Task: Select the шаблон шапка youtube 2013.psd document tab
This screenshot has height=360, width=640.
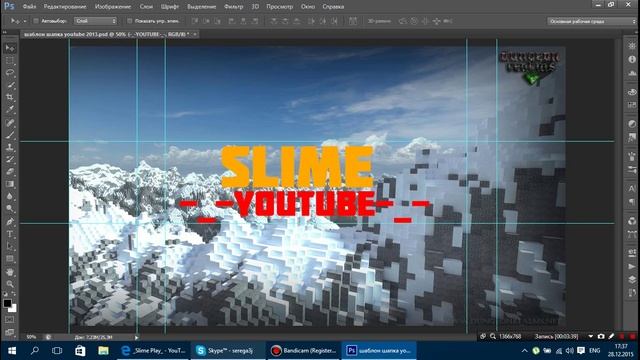Action: [x=107, y=34]
